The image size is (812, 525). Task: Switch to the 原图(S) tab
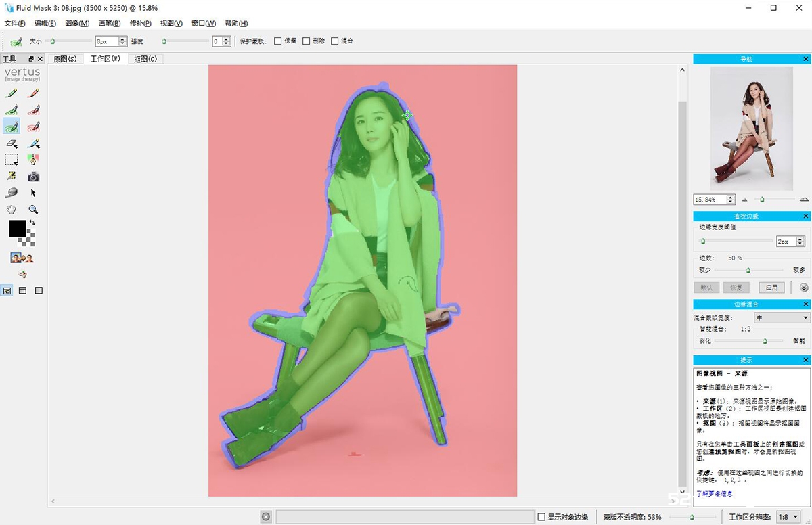pyautogui.click(x=65, y=60)
